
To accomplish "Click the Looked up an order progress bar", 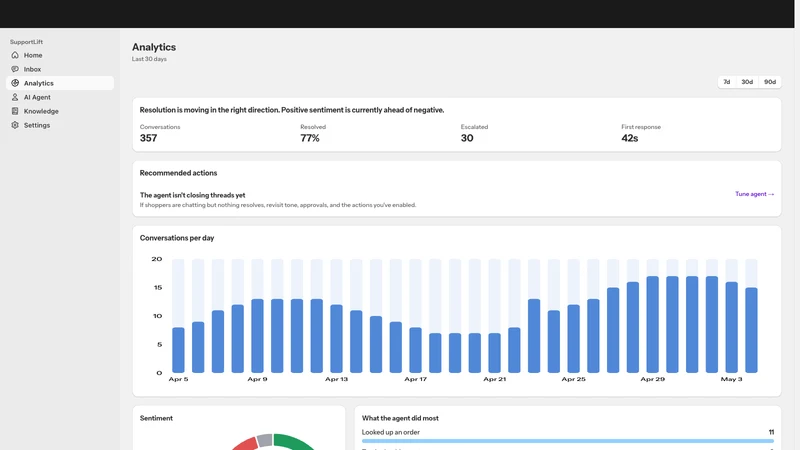I will [x=568, y=441].
